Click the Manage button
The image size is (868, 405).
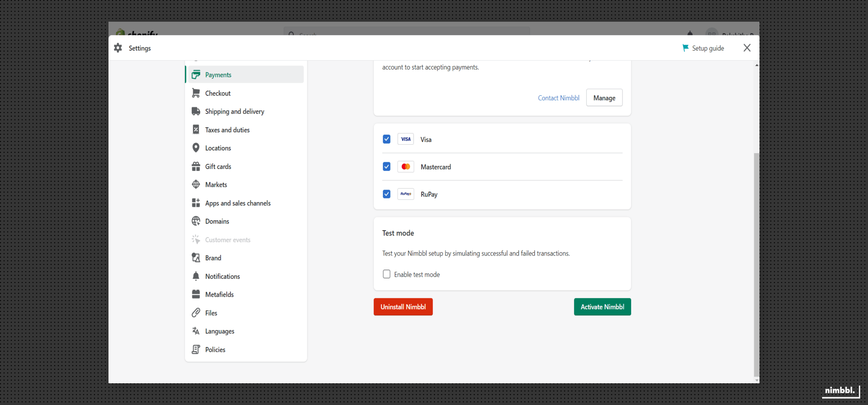pyautogui.click(x=604, y=98)
